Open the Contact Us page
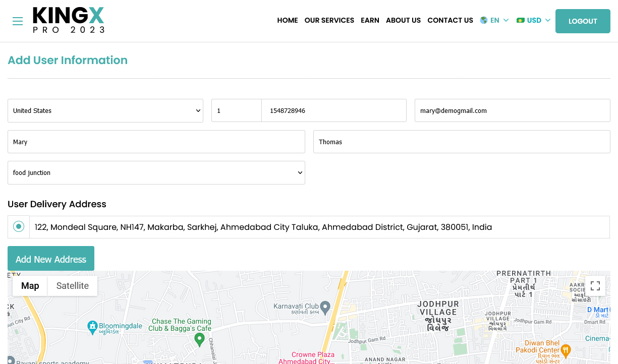This screenshot has height=364, width=618. [450, 21]
